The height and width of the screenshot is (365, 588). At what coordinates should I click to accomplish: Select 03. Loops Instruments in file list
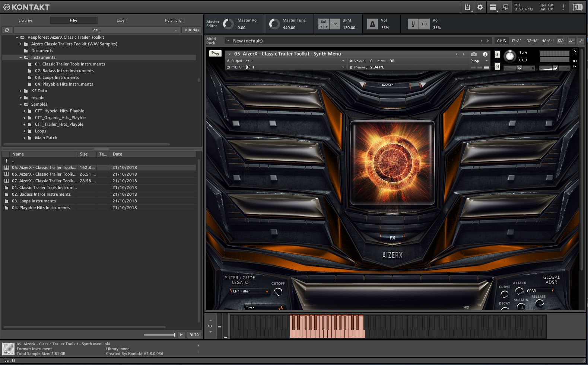(x=99, y=201)
